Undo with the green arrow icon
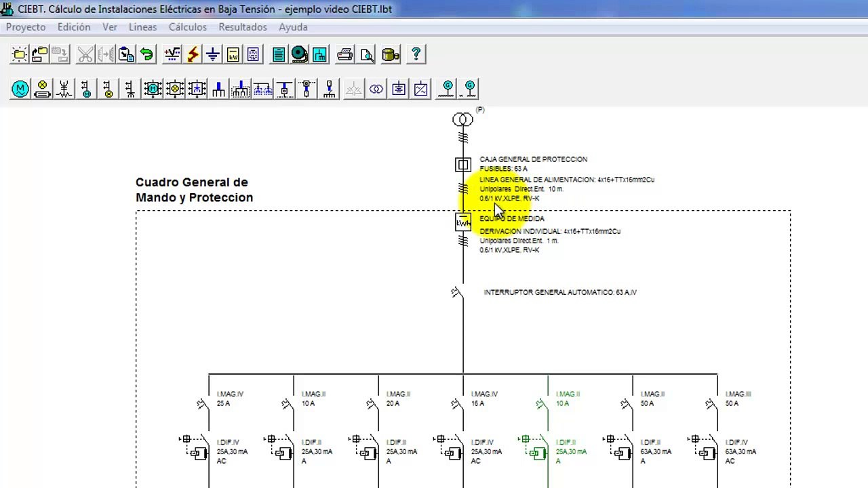Screen dimensions: 868x488 pos(146,54)
